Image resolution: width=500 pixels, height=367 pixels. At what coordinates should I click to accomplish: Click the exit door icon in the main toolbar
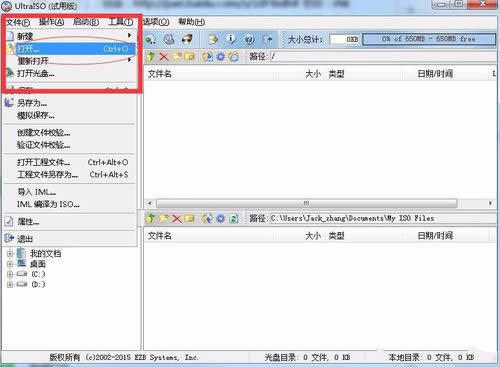click(268, 39)
